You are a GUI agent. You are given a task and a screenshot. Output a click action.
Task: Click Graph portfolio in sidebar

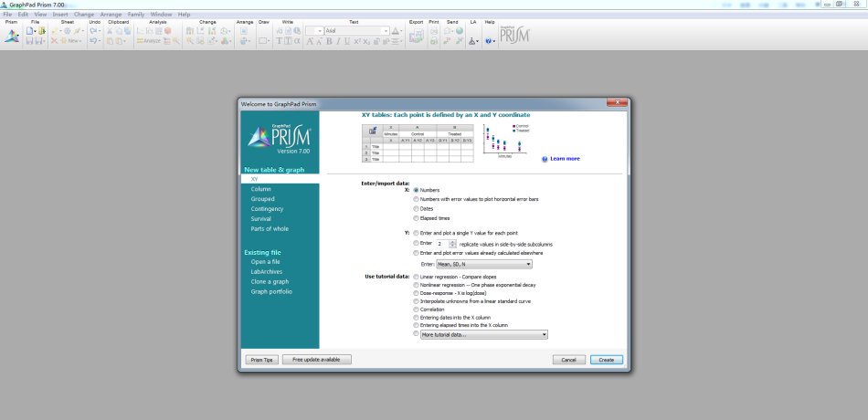[271, 291]
